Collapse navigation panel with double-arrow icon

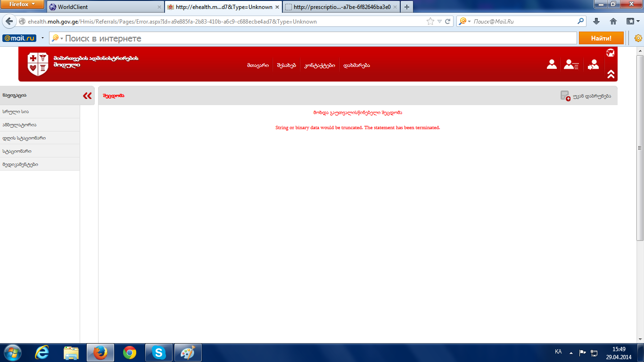(x=87, y=96)
